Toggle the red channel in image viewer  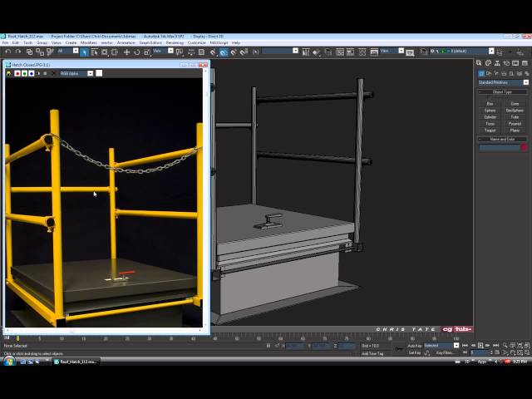(16, 73)
